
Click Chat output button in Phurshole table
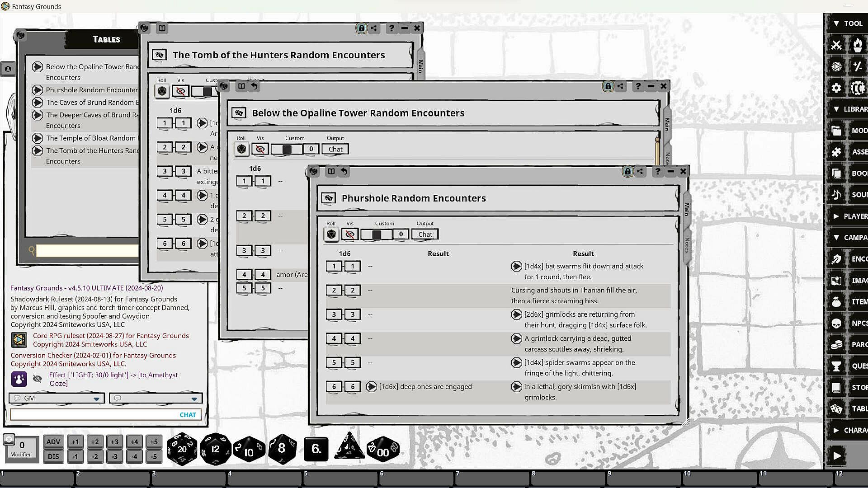(425, 234)
